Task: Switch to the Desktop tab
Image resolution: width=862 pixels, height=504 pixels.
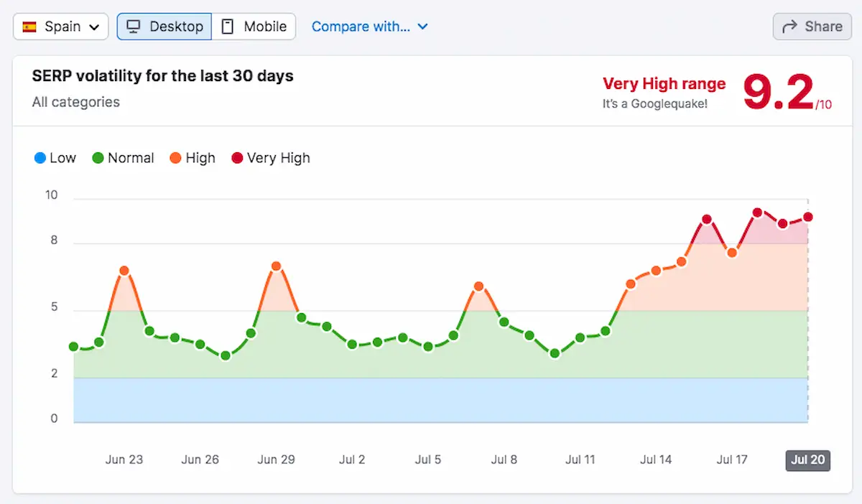Action: [164, 27]
